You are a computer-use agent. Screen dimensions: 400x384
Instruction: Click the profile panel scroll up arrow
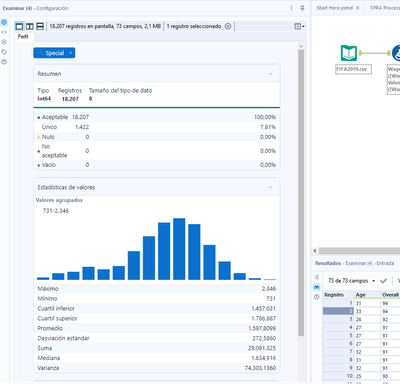301,46
